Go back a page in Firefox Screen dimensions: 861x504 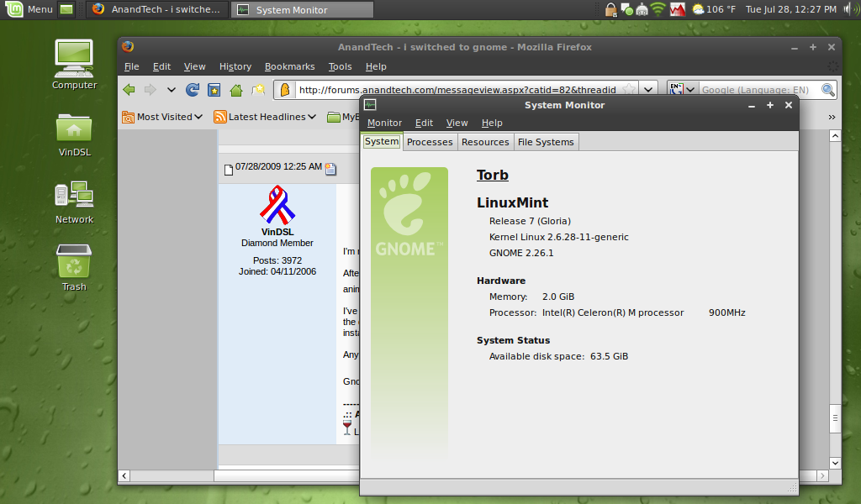(129, 90)
